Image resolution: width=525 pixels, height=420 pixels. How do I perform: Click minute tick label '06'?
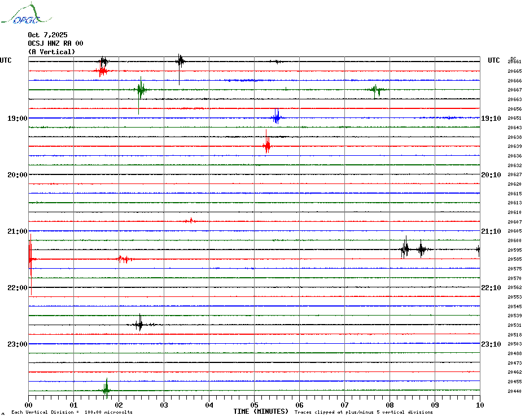pos(299,405)
